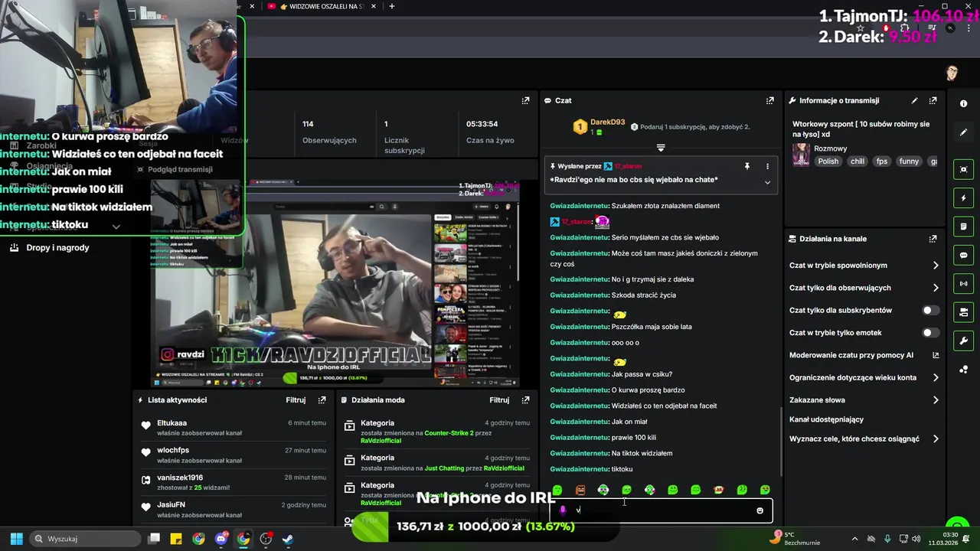Open Dropy i nagrody in left sidebar
Viewport: 980px width, 551px height.
click(57, 248)
